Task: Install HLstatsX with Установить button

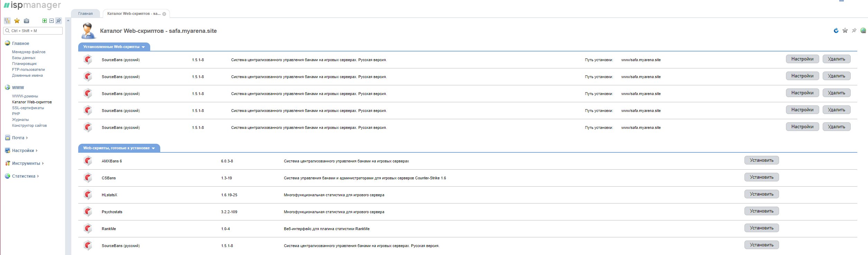Action: pos(761,194)
